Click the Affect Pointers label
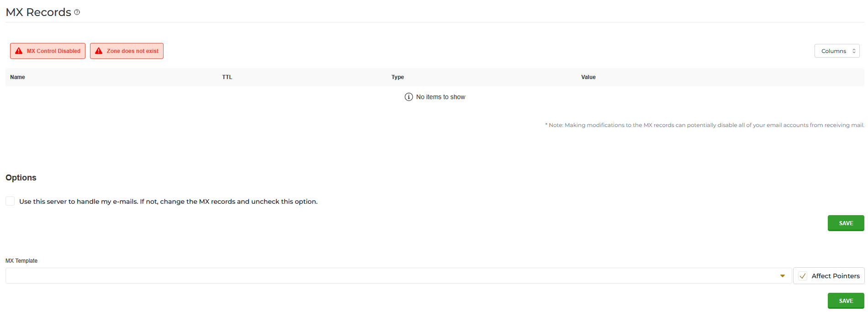Screen dimensions: 868x312 coord(836,276)
